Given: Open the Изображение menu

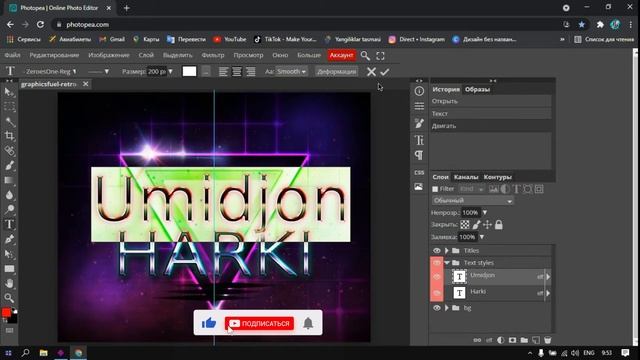Looking at the screenshot, I should click(x=109, y=55).
